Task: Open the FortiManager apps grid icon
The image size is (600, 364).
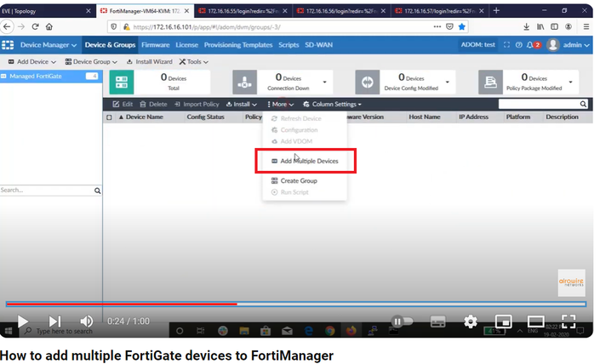Action: (8, 45)
